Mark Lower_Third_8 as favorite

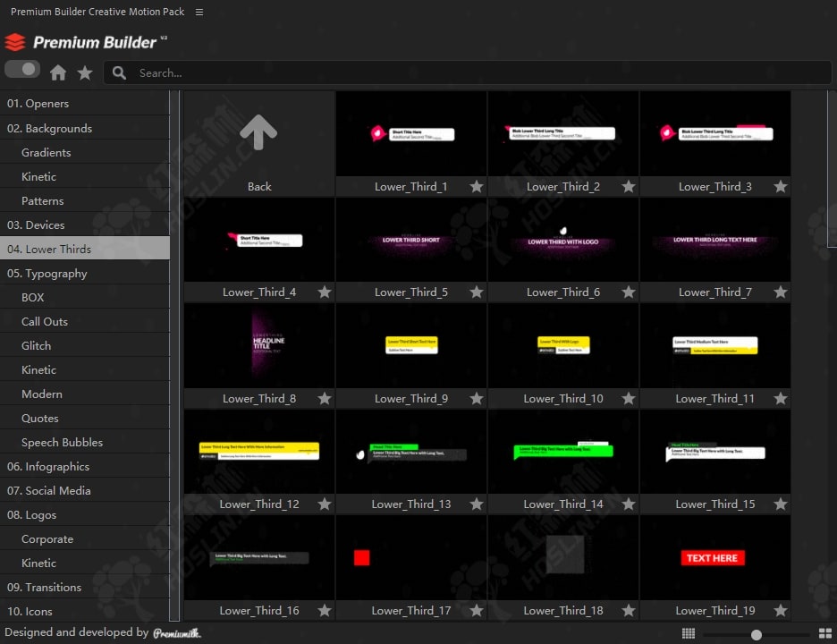[325, 398]
